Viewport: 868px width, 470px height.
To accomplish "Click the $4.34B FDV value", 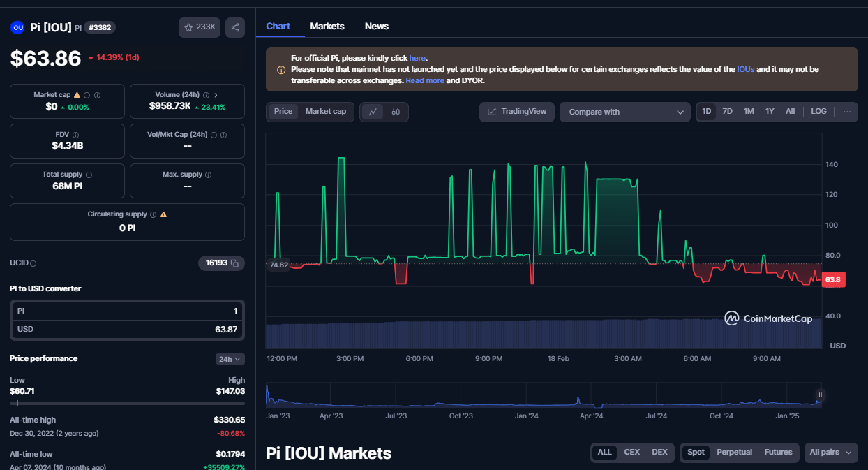I will click(67, 146).
